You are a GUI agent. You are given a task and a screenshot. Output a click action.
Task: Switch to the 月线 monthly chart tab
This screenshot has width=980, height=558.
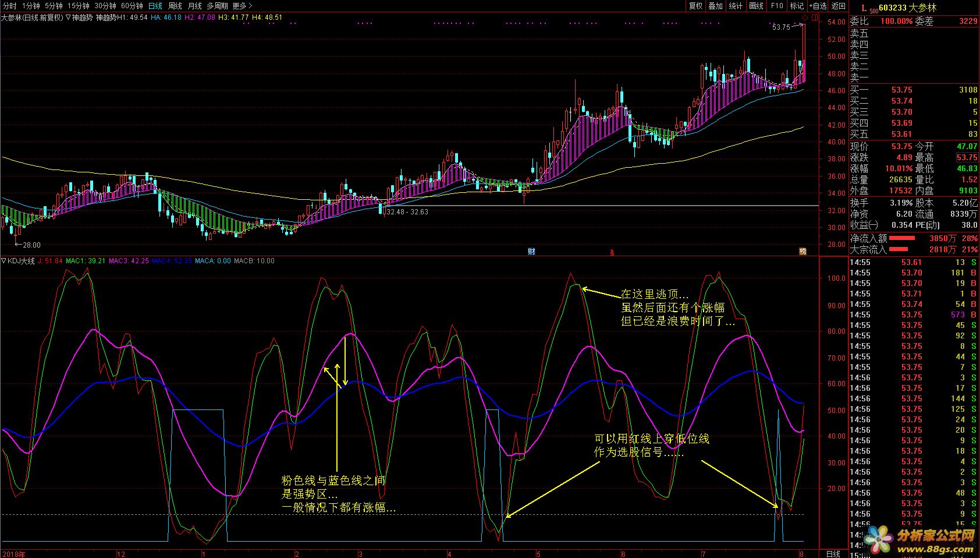pyautogui.click(x=194, y=6)
